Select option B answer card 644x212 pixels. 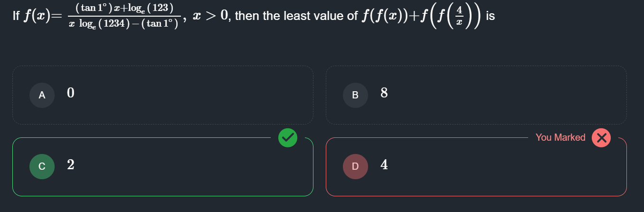[x=476, y=95]
